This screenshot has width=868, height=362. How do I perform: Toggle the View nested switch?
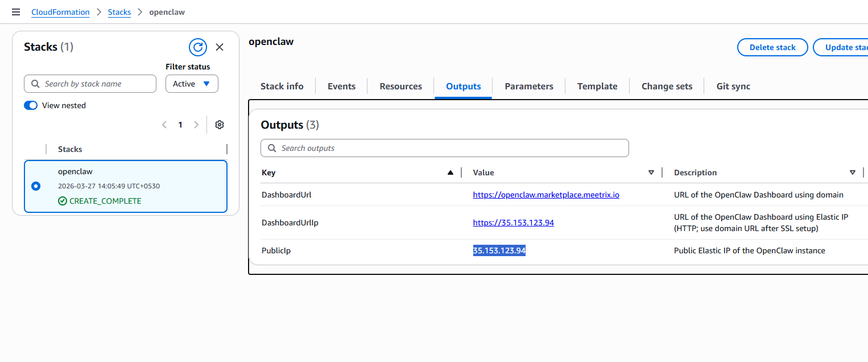click(31, 105)
